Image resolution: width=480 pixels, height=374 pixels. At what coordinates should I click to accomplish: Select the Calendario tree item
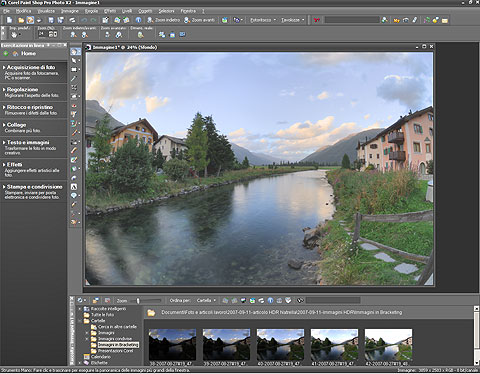[x=101, y=357]
